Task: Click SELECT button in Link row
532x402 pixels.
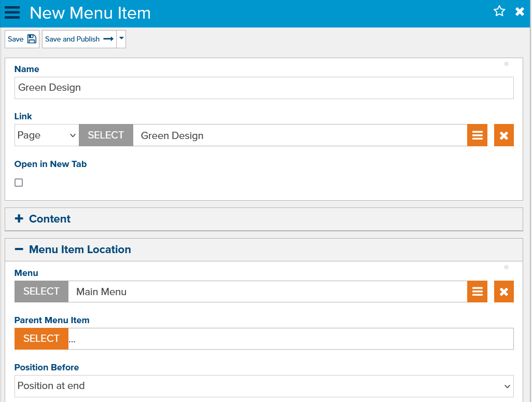Action: point(106,135)
